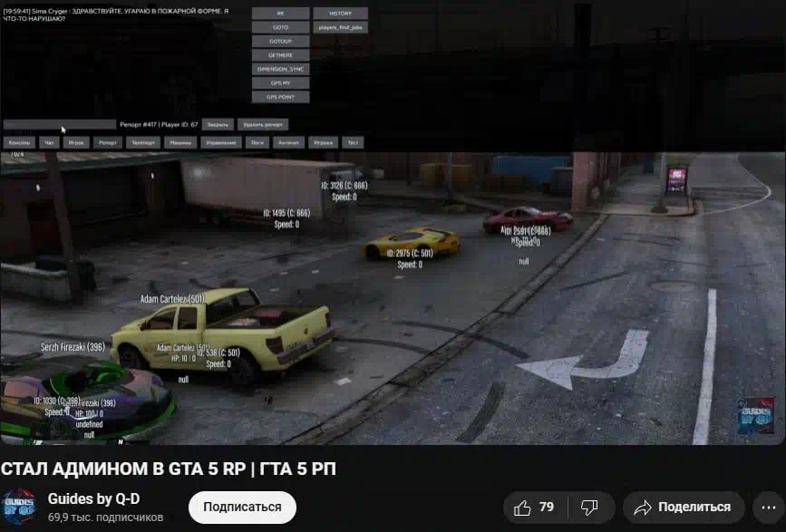Viewport: 786px width, 532px height.
Task: Open the three-dots more actions menu
Action: point(769,508)
